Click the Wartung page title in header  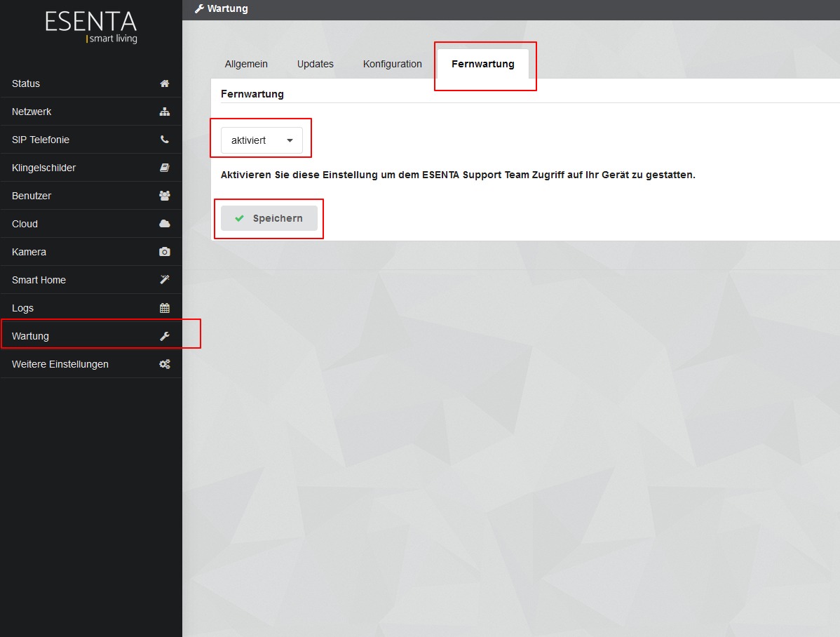pos(228,8)
